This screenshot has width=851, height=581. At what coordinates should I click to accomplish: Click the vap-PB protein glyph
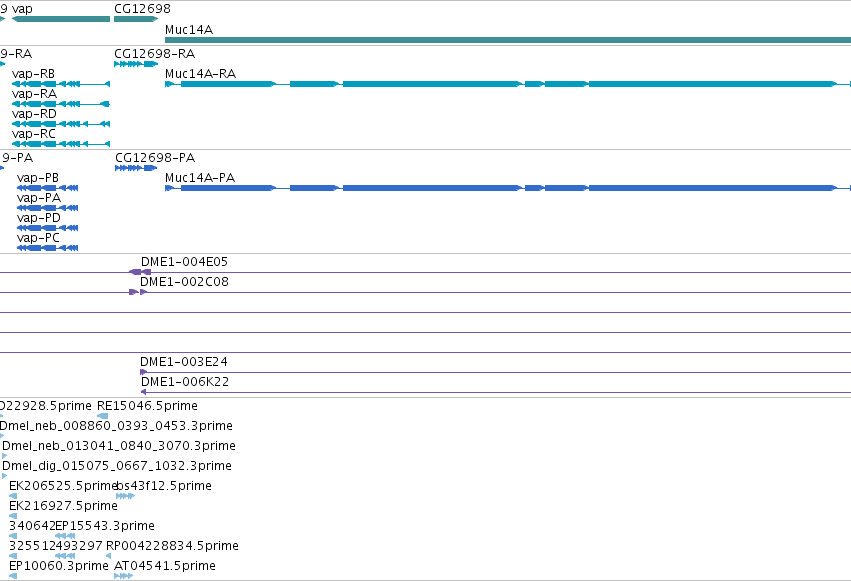[x=48, y=188]
